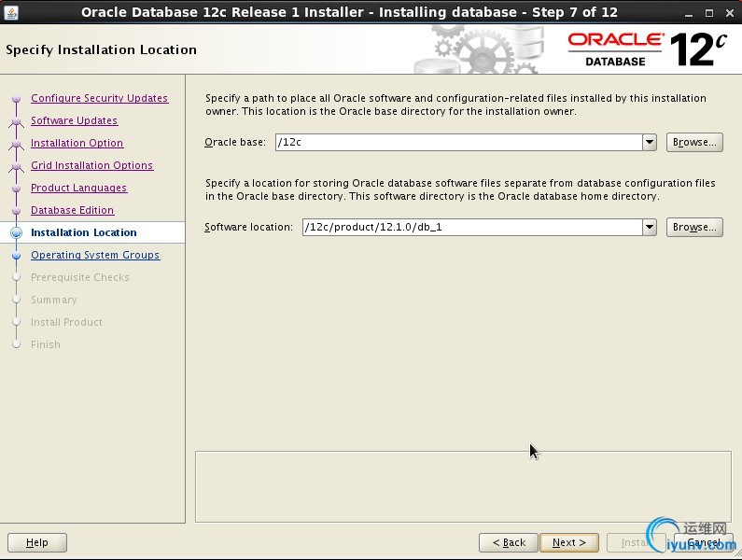
Task: Click the Operating System Groups step bullet
Action: point(17,255)
